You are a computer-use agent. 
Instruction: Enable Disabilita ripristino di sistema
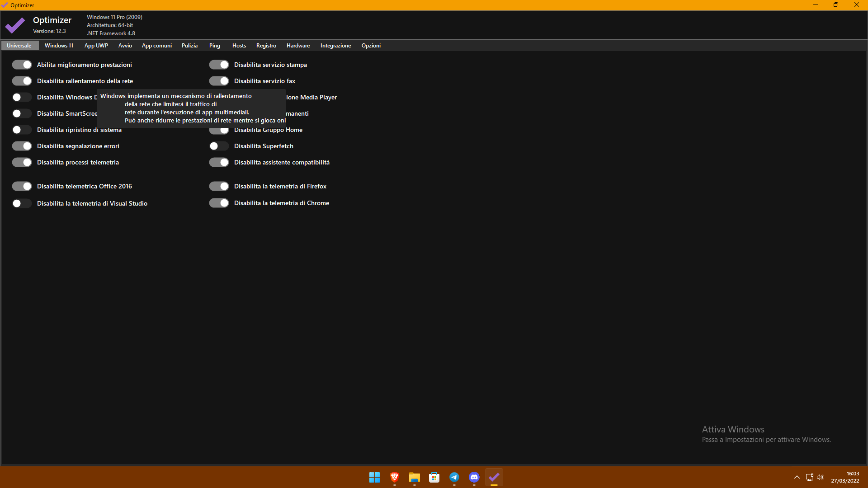point(22,130)
